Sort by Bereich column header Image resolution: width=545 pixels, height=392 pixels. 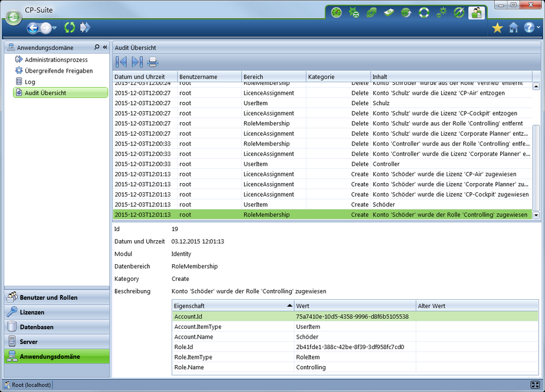coord(274,77)
